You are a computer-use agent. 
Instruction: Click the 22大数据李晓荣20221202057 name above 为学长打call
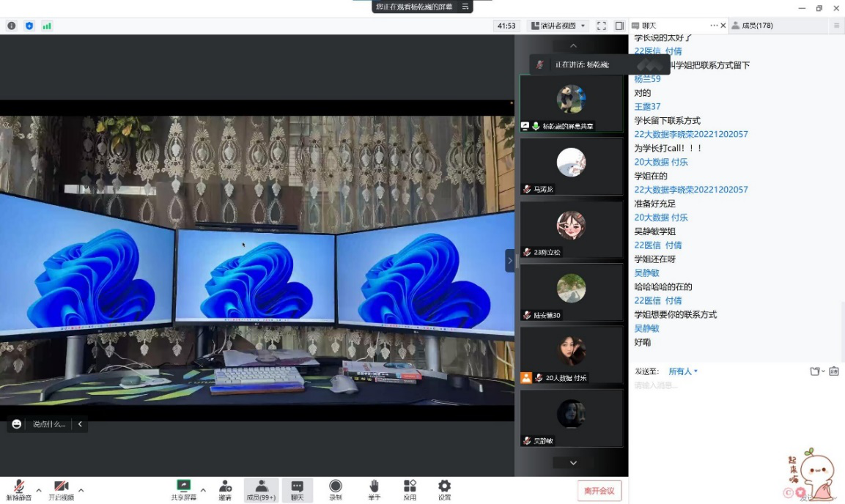(x=691, y=135)
